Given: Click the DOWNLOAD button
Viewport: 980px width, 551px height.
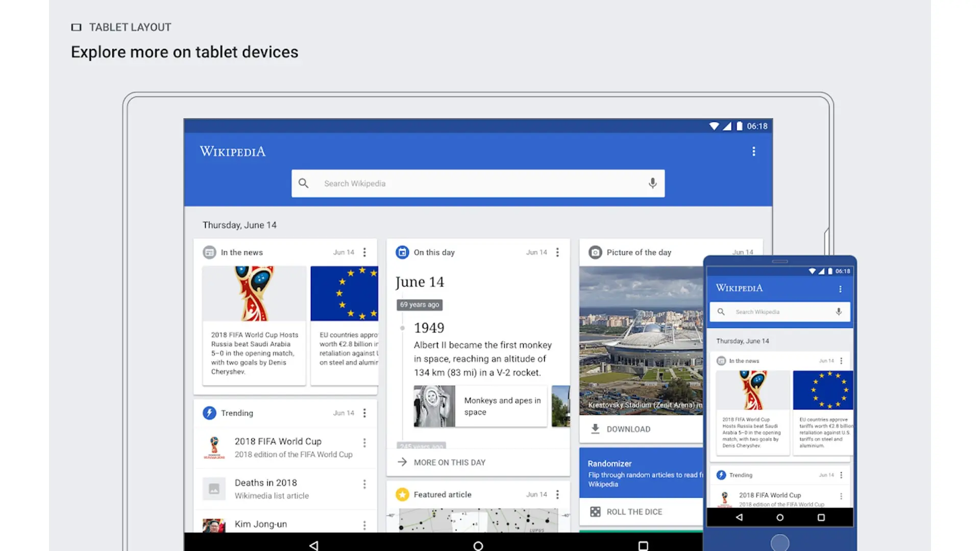Looking at the screenshot, I should (x=628, y=429).
